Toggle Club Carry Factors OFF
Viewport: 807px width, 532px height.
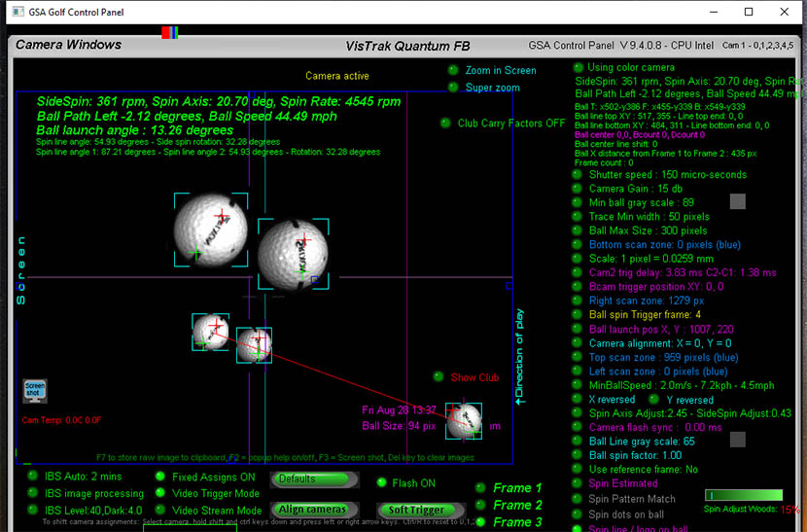tap(445, 124)
